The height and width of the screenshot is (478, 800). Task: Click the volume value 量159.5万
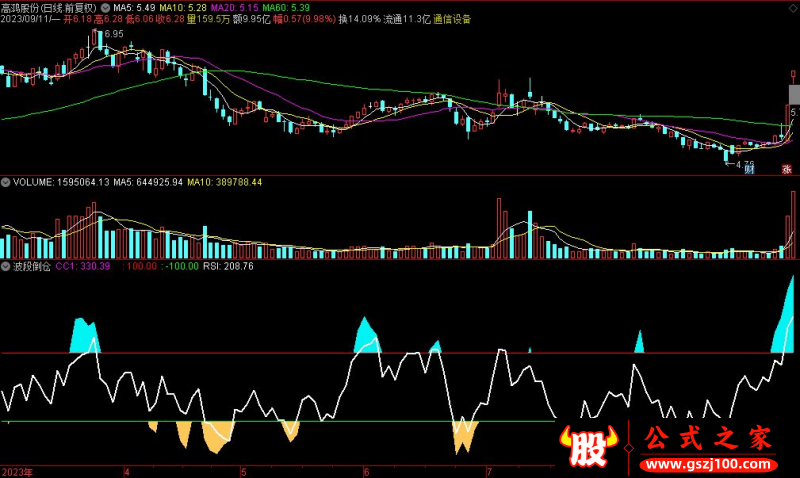[x=208, y=19]
